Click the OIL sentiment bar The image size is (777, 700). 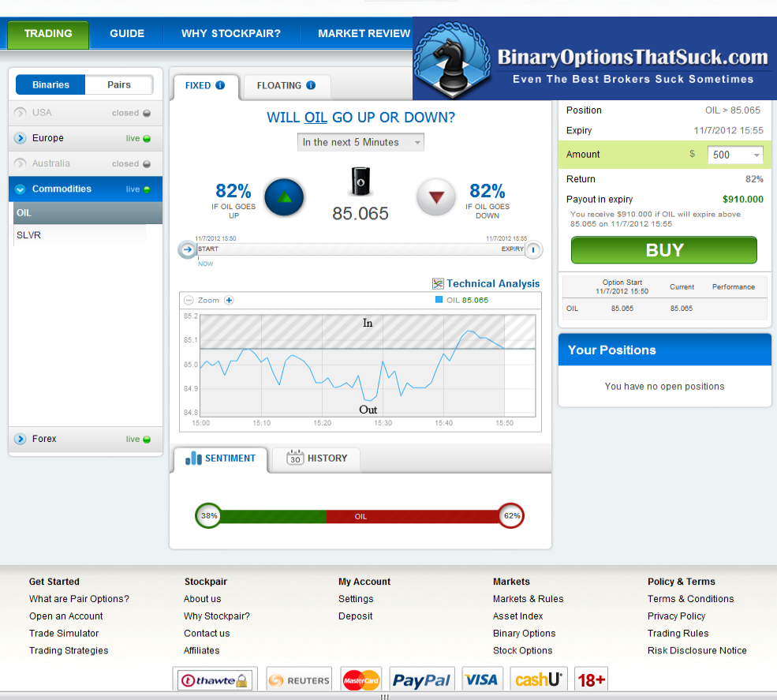[360, 516]
